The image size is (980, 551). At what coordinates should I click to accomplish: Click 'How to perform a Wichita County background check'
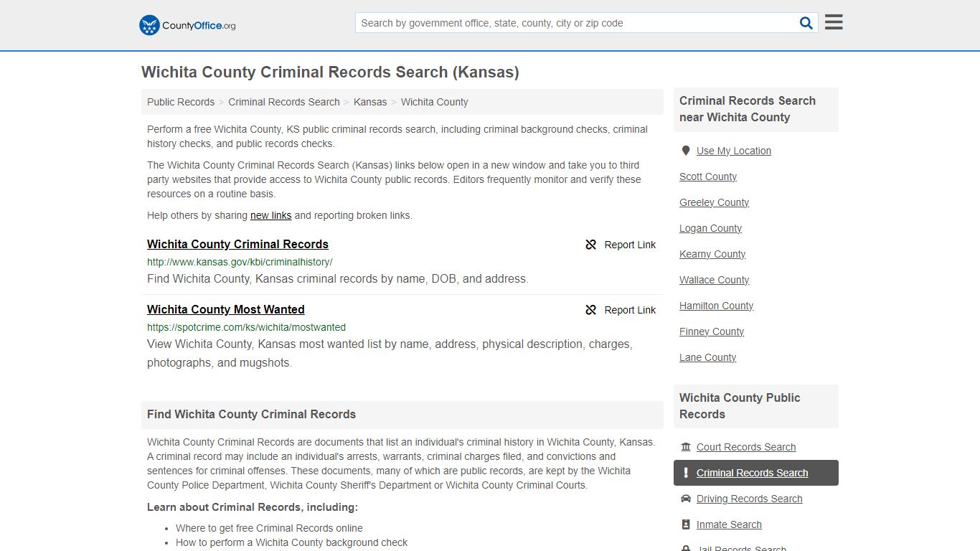coord(291,542)
